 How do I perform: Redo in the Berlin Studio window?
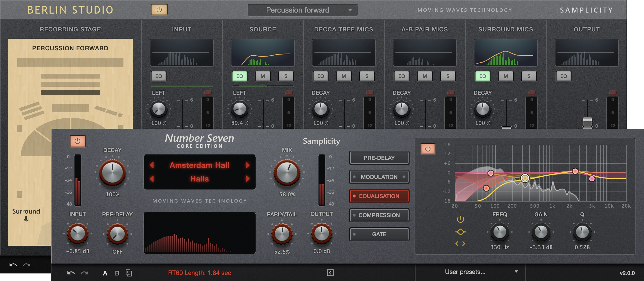26,265
